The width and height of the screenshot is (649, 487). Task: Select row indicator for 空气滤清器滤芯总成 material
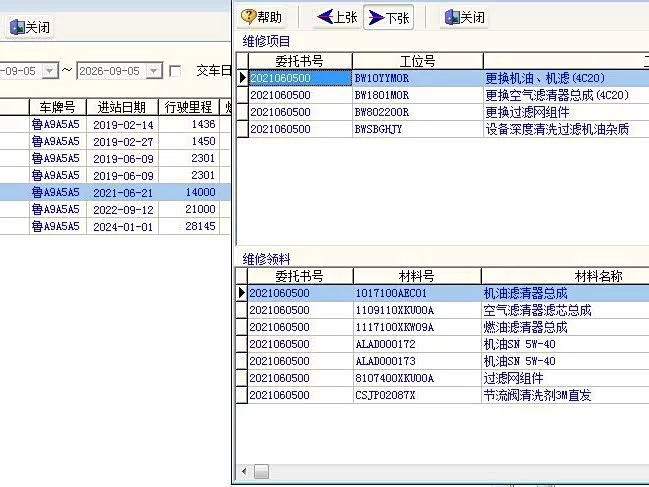click(241, 310)
